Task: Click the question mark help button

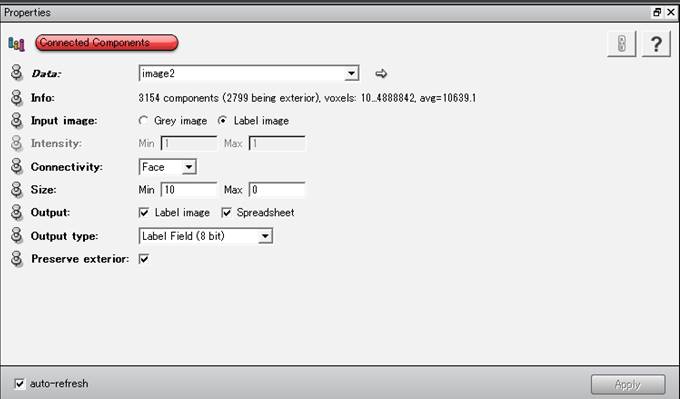Action: coord(656,44)
